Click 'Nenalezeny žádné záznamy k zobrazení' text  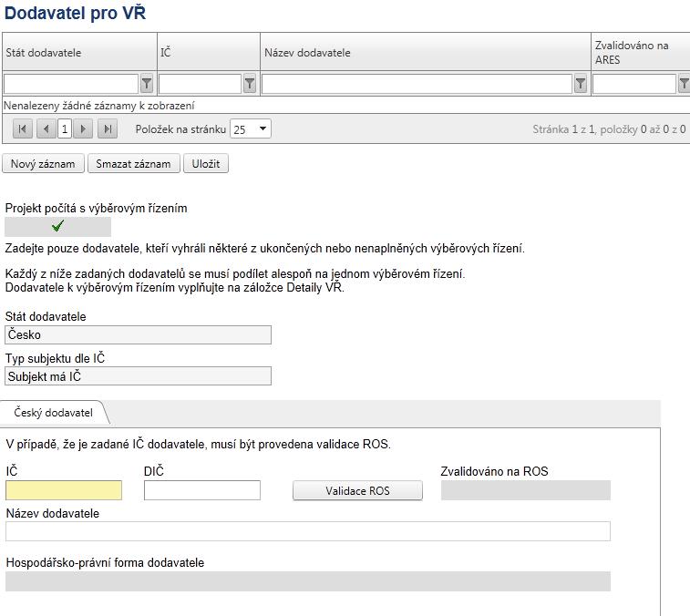click(99, 106)
